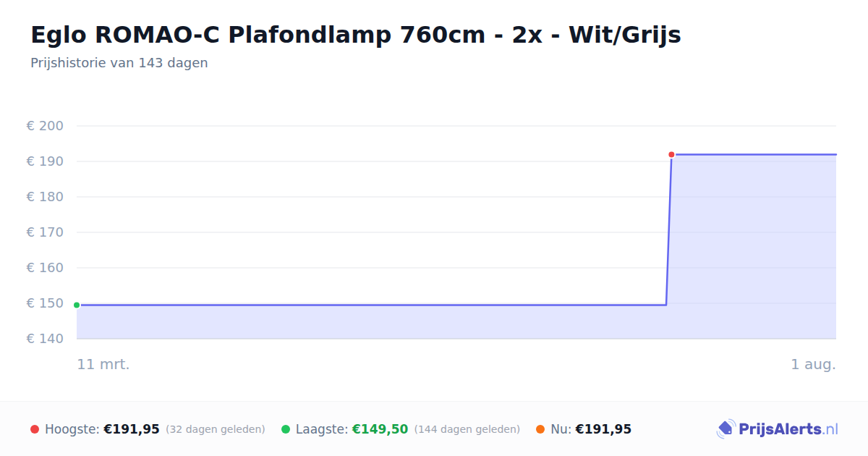Click the 1 aug. end date label
This screenshot has height=456, width=868.
(813, 364)
